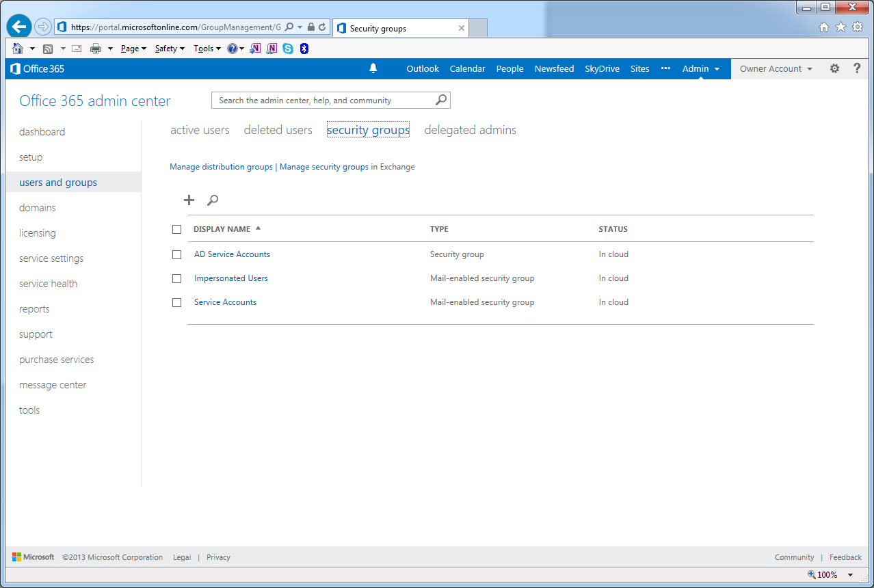The image size is (874, 588).
Task: Open the notifications bell icon
Action: [x=373, y=68]
